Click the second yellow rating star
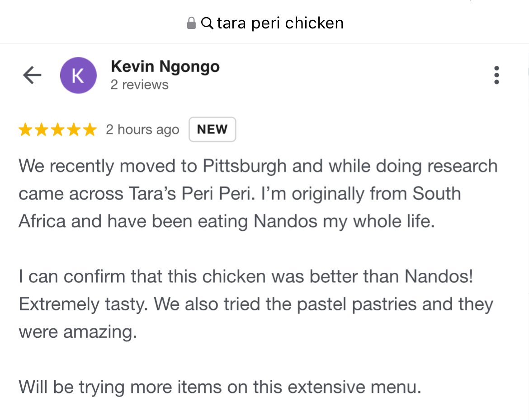Viewport: 529px width, 420px height. tap(41, 130)
